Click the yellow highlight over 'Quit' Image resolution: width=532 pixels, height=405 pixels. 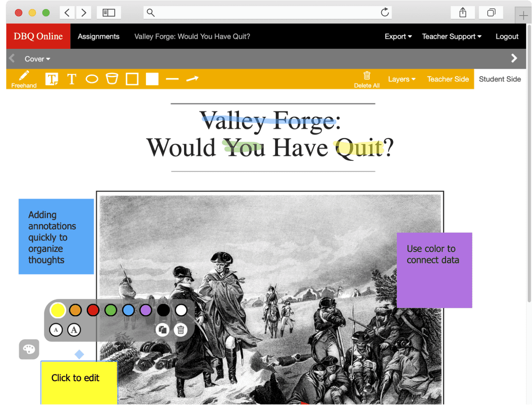[359, 147]
